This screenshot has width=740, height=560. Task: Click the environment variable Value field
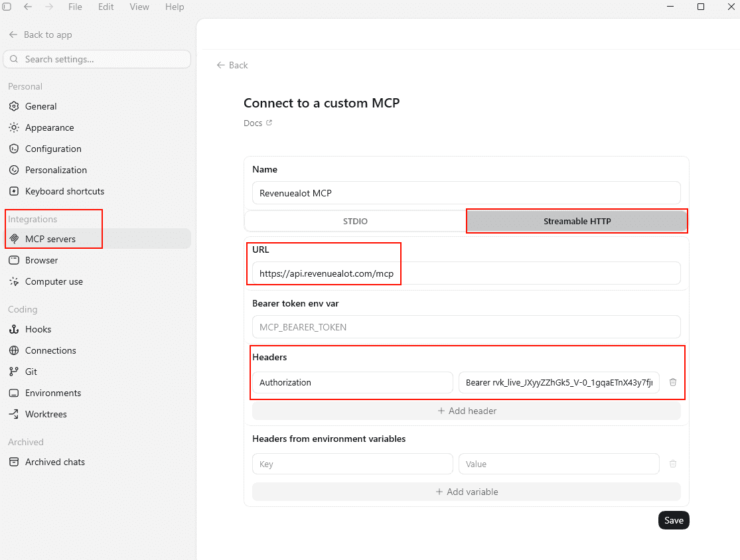(x=559, y=464)
